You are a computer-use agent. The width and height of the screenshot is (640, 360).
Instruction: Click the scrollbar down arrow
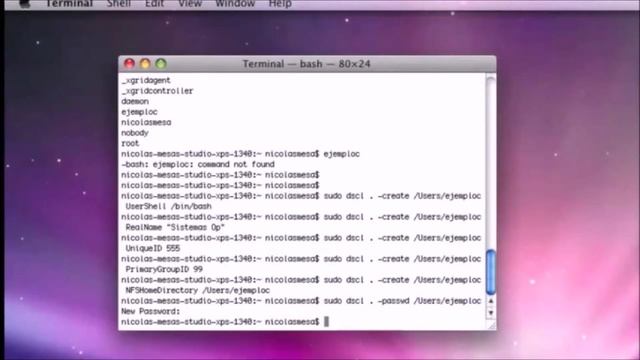pos(491,313)
